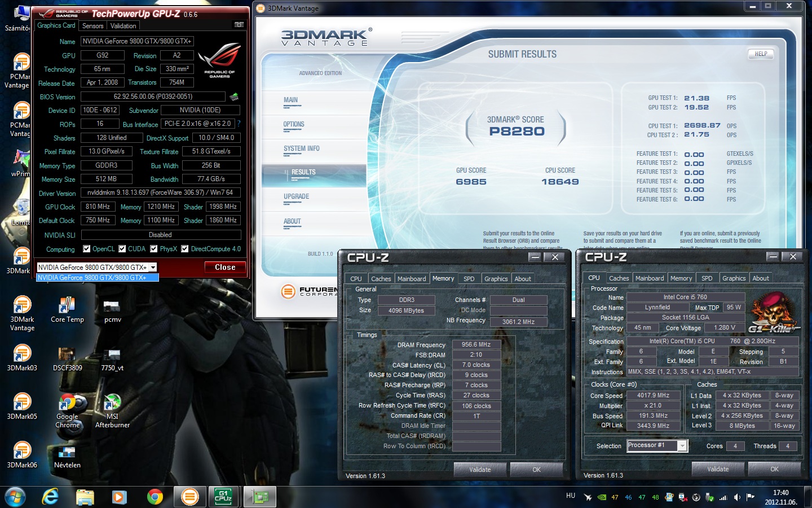Toggle the PhysX checkbox in GPU-Z
This screenshot has width=812, height=508.
point(153,248)
